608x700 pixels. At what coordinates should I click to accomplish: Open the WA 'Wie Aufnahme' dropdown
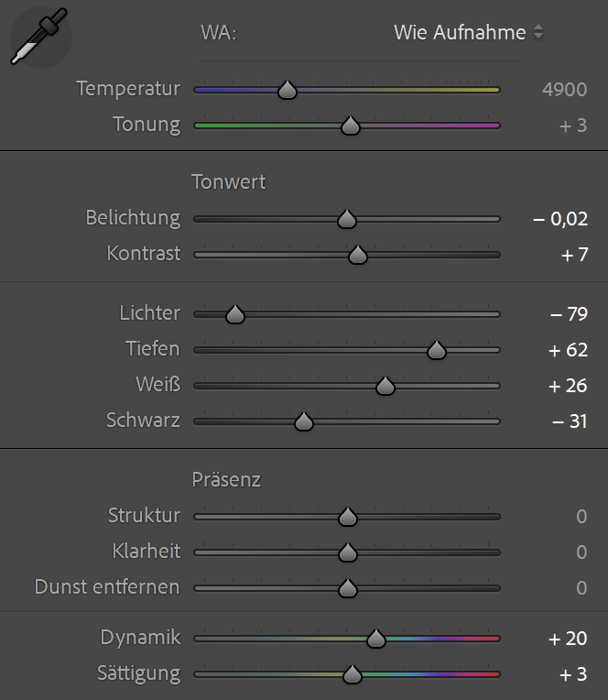click(468, 33)
